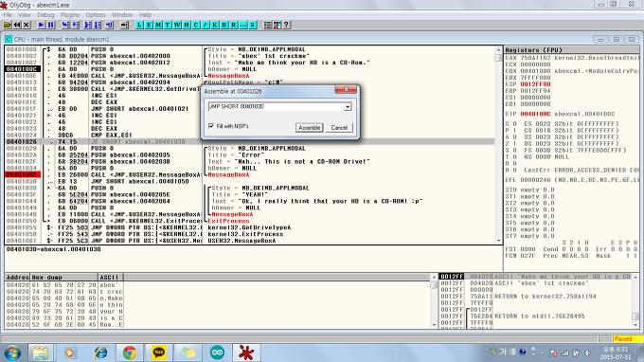644x362 pixels.
Task: Open CPU window with C button
Action: tap(196, 25)
